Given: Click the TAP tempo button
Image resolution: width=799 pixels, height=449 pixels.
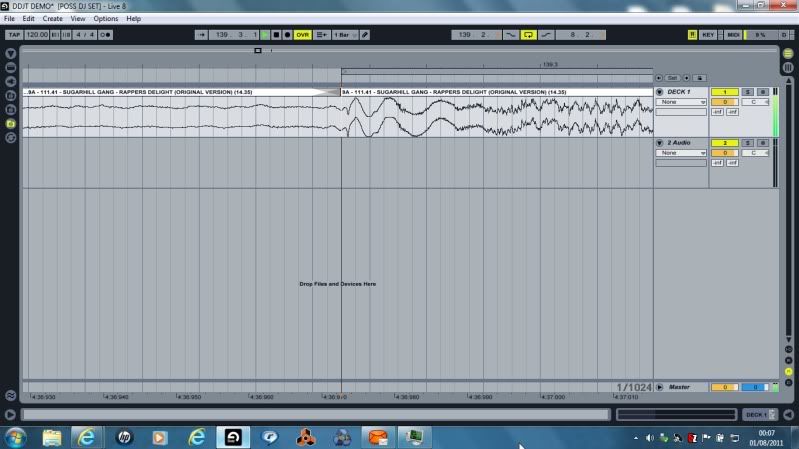Looking at the screenshot, I should (14, 34).
